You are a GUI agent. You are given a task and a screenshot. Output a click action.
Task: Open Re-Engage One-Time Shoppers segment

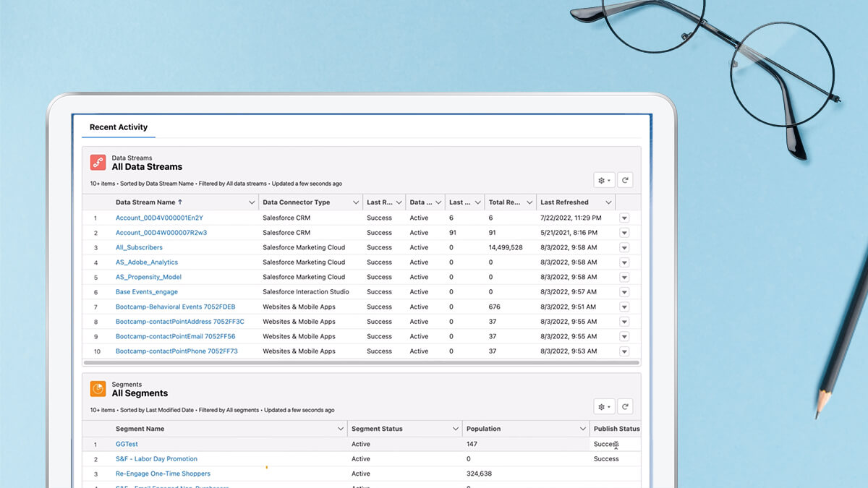[x=163, y=474]
